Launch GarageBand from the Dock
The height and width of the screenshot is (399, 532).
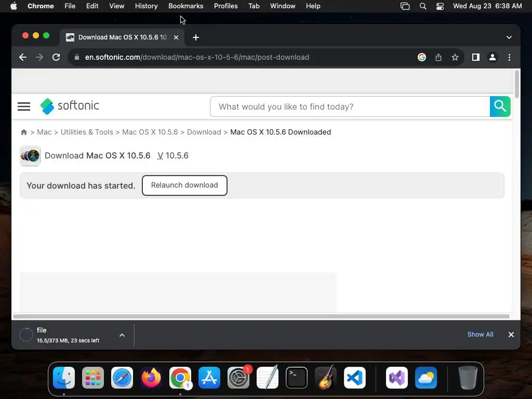coord(326,378)
